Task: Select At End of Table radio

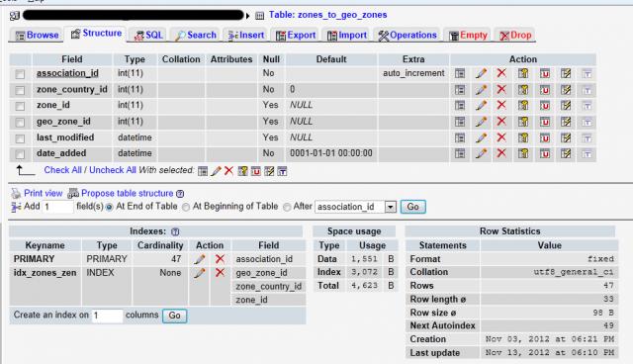Action: [109, 207]
